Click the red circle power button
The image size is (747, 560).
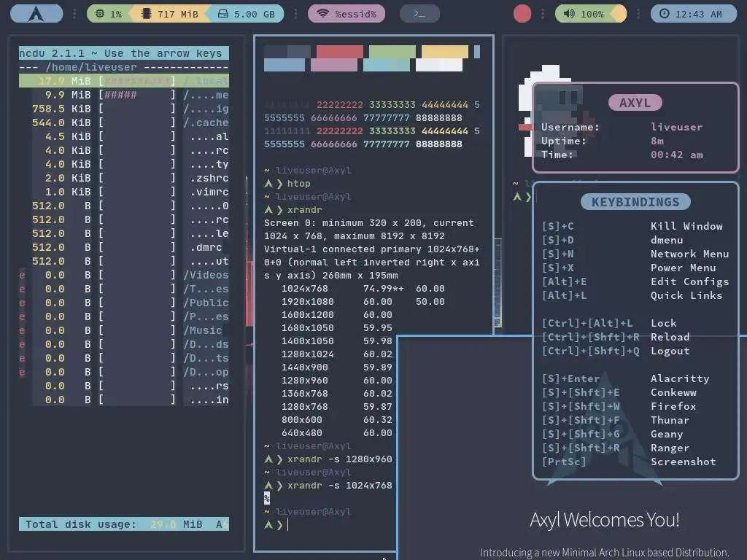(x=522, y=14)
